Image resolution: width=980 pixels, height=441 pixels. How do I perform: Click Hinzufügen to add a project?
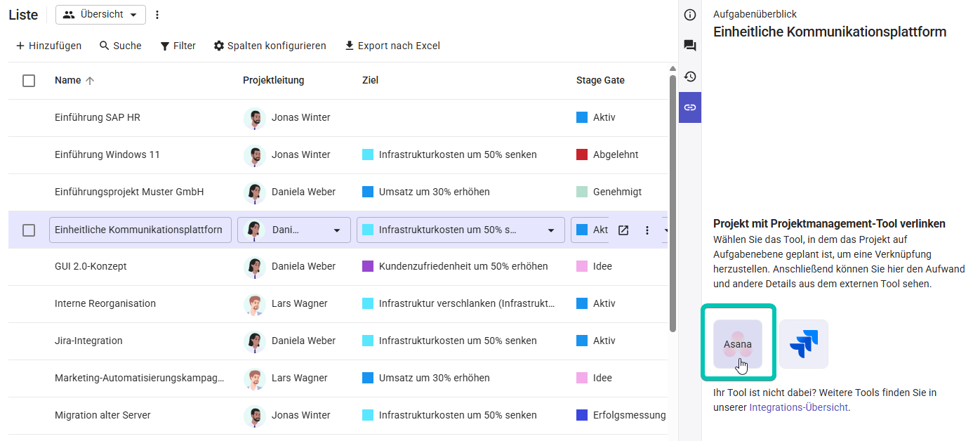(48, 45)
